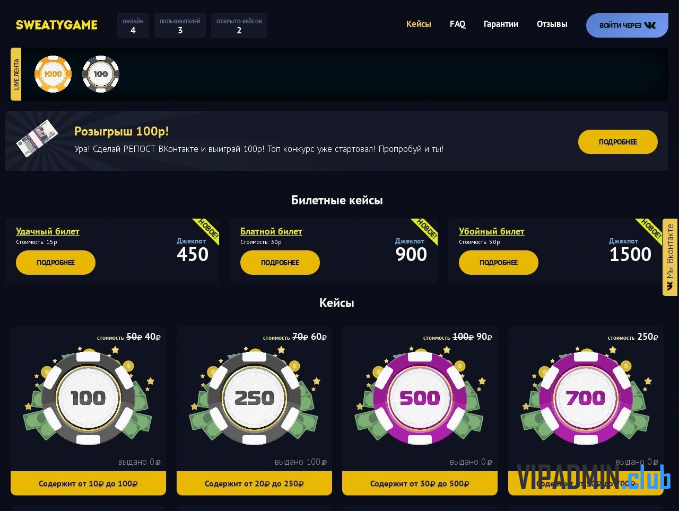681x511 pixels.
Task: Click the Содержит от 30₽ до 500₽ bar
Action: (420, 483)
